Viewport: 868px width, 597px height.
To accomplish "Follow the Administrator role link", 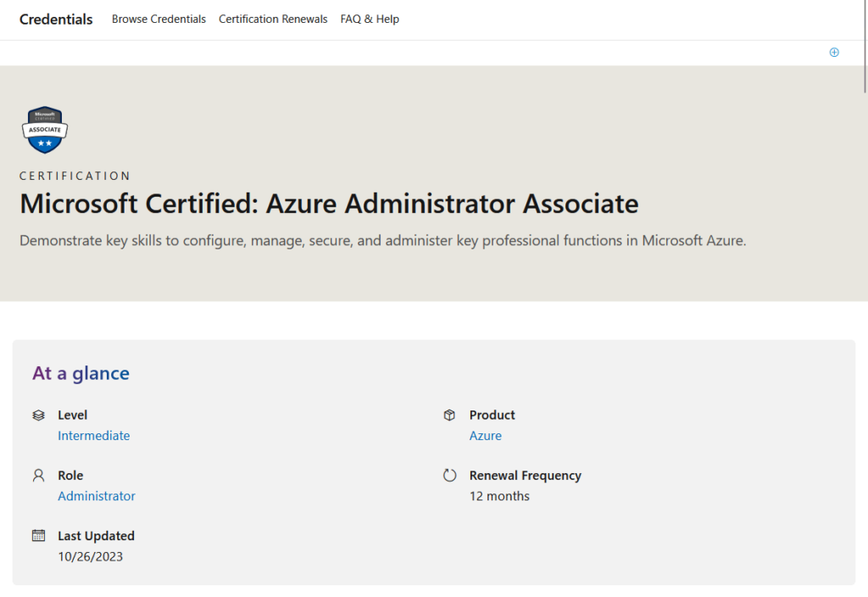I will tap(97, 496).
